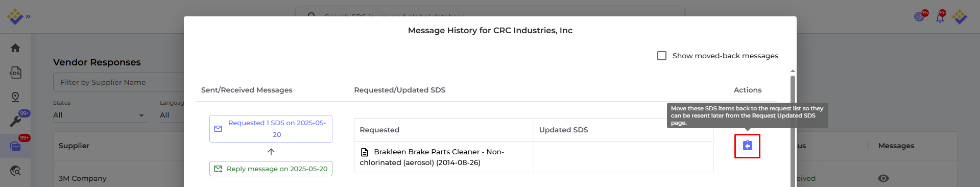Click the global search sidebar icon
The width and height of the screenshot is (980, 187).
[15, 171]
